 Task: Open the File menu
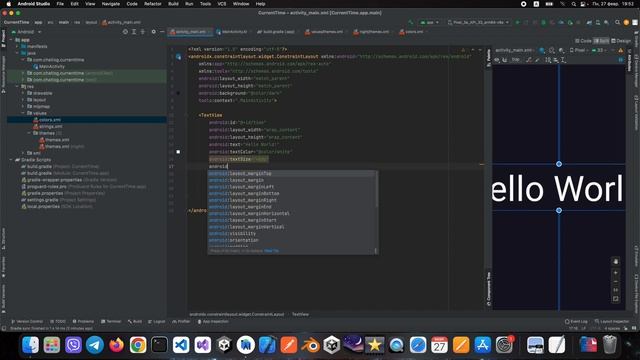coord(60,4)
